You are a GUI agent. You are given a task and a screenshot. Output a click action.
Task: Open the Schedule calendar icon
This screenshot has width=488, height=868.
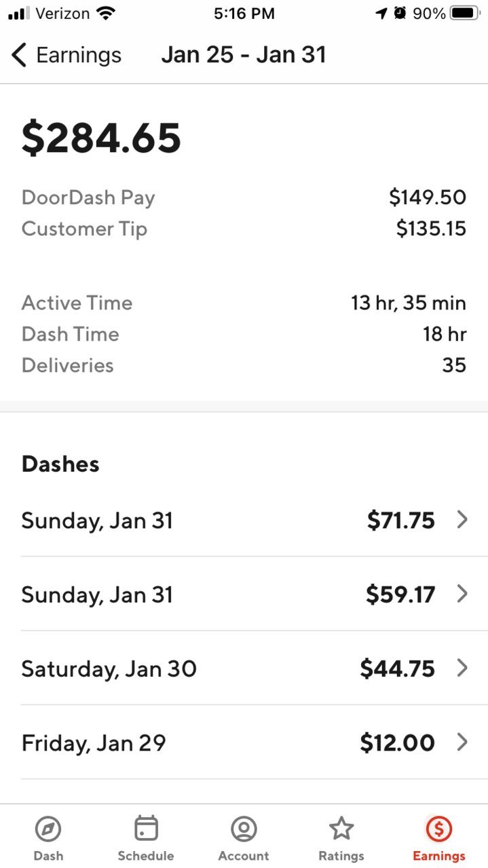pos(146,829)
